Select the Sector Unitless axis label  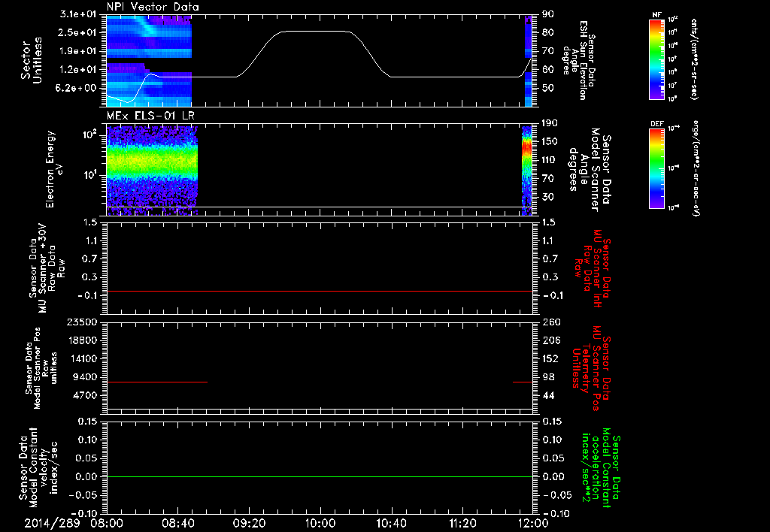point(32,60)
